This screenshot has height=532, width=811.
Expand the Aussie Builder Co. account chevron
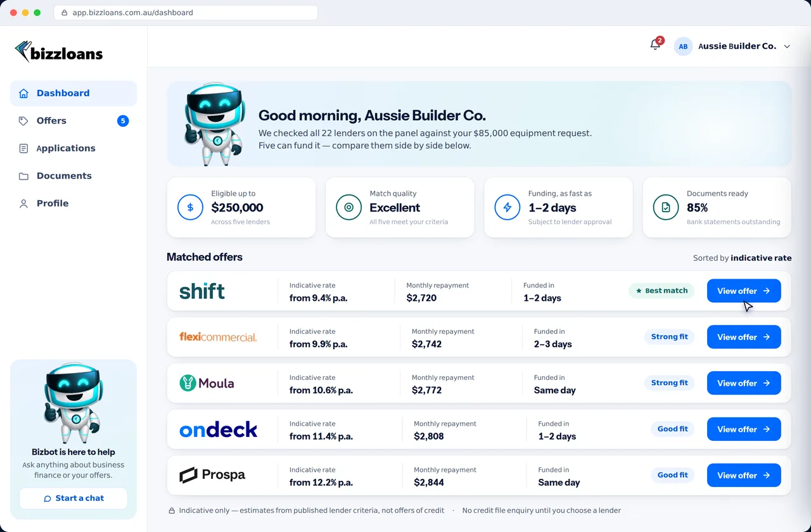pos(787,46)
